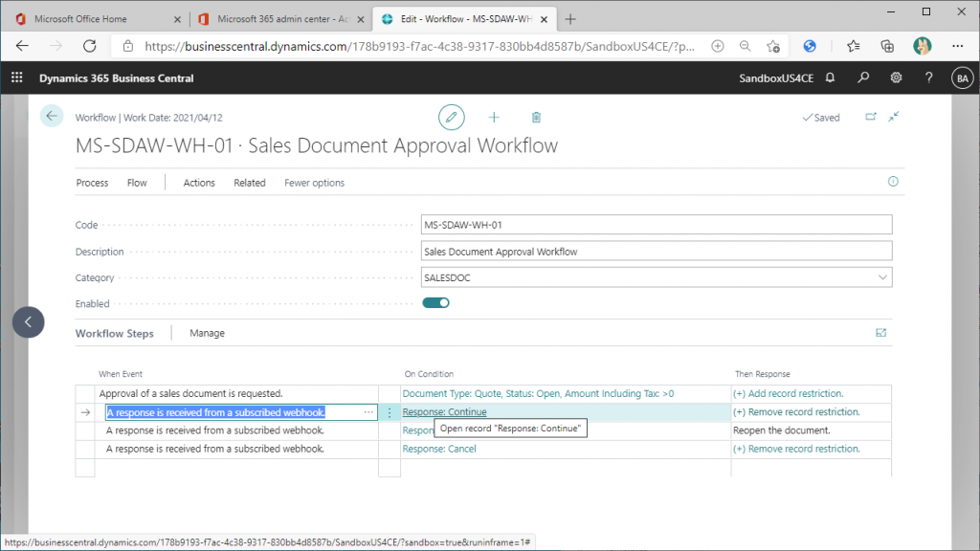Viewport: 980px width, 551px height.
Task: Open the page in a new window
Action: 871,117
